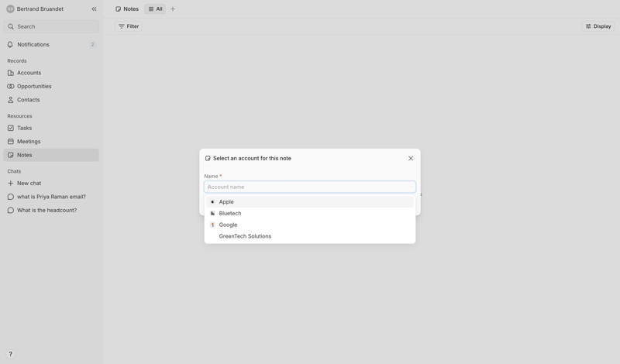Choose Apple from account list

[310, 202]
